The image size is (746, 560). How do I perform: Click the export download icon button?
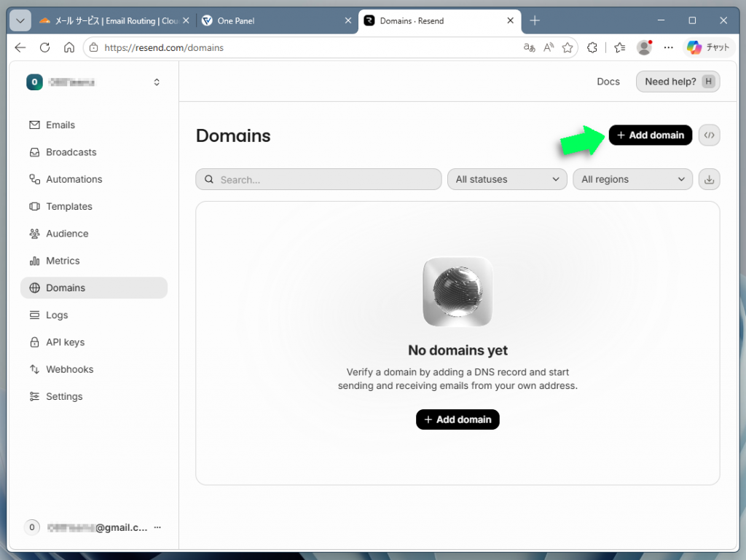pos(709,179)
